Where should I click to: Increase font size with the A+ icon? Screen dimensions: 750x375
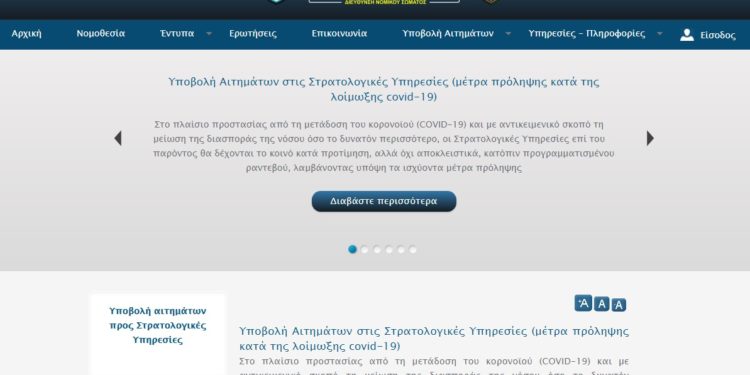(x=583, y=303)
